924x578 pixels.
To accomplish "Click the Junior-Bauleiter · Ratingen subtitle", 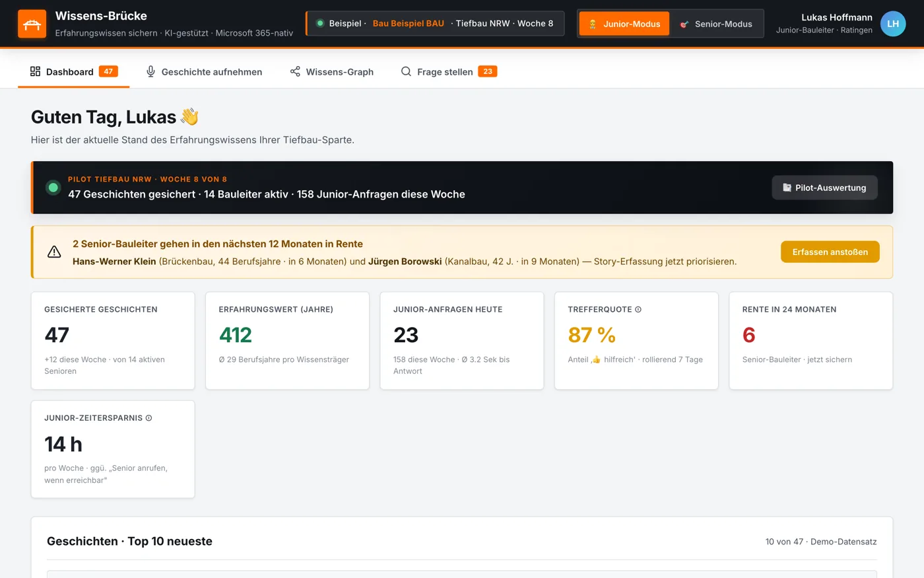I will 824,30.
